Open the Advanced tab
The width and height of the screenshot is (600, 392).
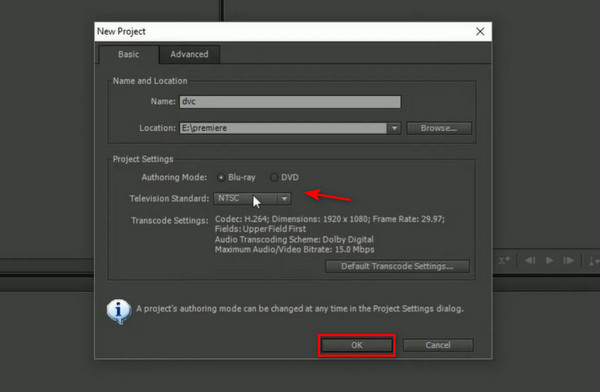click(189, 54)
